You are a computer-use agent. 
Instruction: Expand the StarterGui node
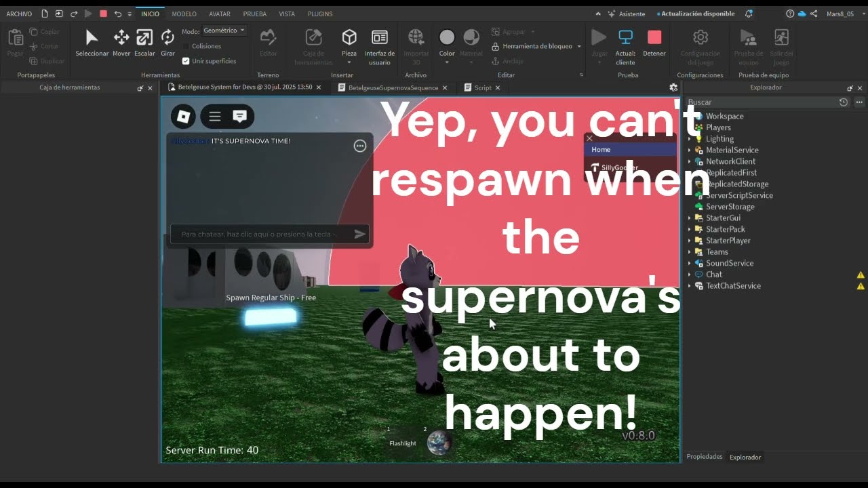pyautogui.click(x=690, y=218)
